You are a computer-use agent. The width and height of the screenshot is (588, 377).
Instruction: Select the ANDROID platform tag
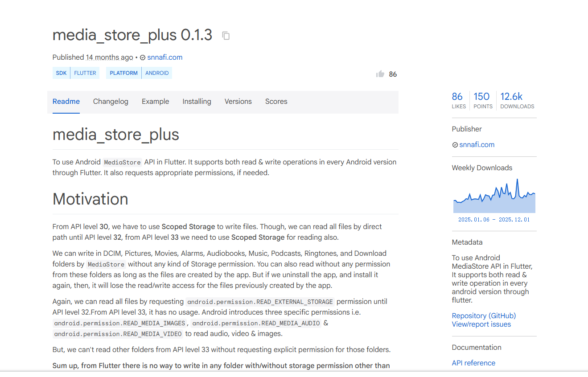157,73
